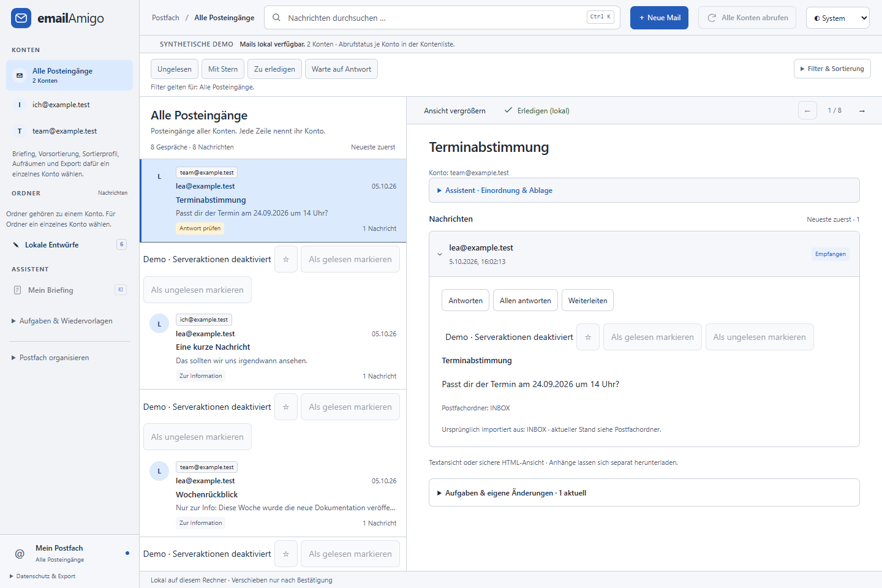Collapse the lea@example.test message with chevron
The image size is (882, 588).
pyautogui.click(x=440, y=254)
